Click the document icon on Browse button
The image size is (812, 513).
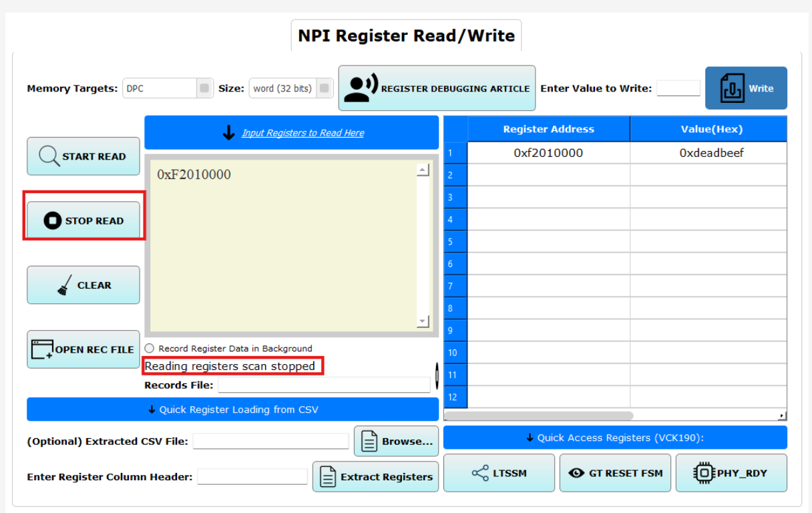369,441
